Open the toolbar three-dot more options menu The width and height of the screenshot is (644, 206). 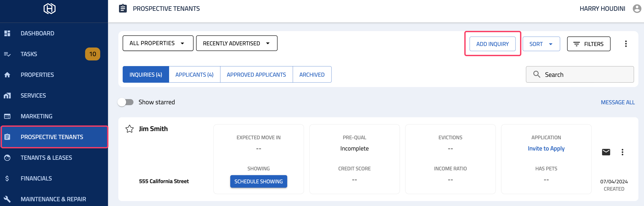tap(626, 44)
